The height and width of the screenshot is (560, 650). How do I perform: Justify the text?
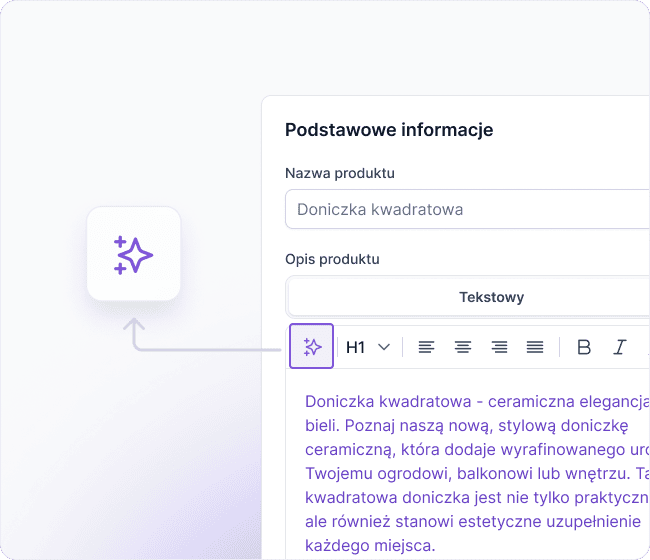click(535, 347)
